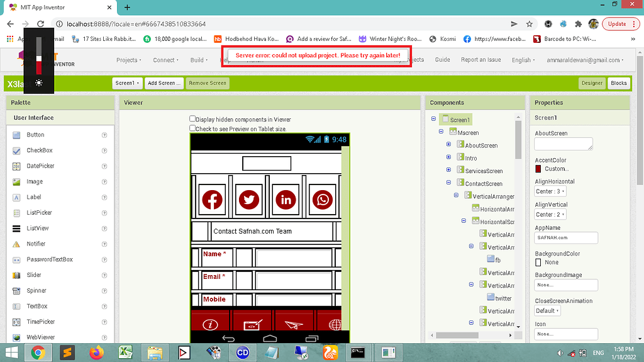Open help for the ListView component

click(104, 229)
